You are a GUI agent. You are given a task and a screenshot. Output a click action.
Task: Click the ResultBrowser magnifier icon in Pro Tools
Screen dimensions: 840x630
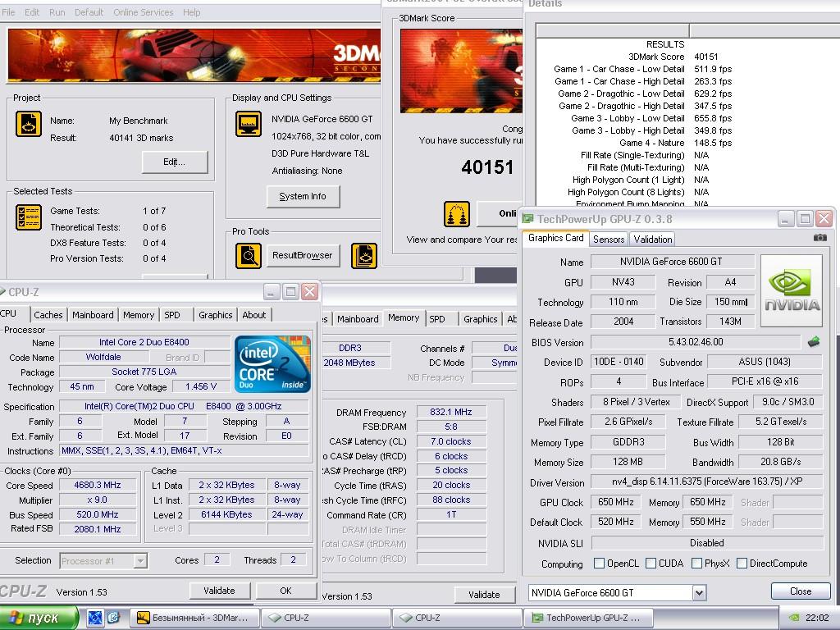click(x=249, y=256)
